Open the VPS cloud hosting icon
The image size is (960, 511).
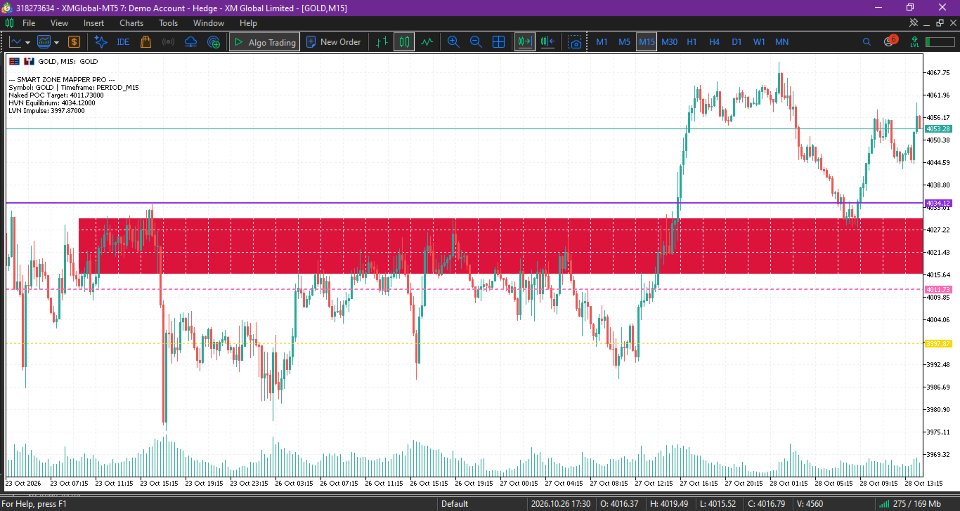coord(190,42)
